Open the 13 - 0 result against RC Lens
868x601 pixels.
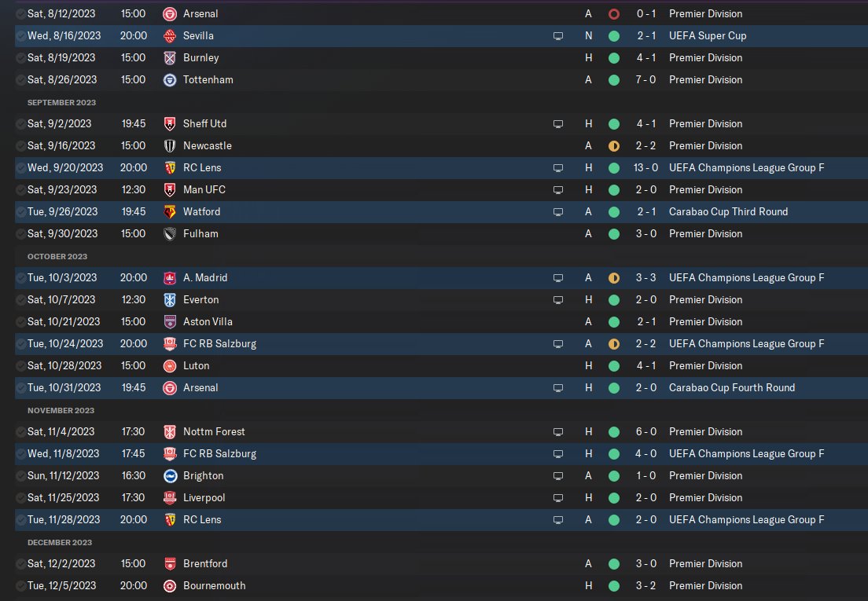pyautogui.click(x=645, y=167)
